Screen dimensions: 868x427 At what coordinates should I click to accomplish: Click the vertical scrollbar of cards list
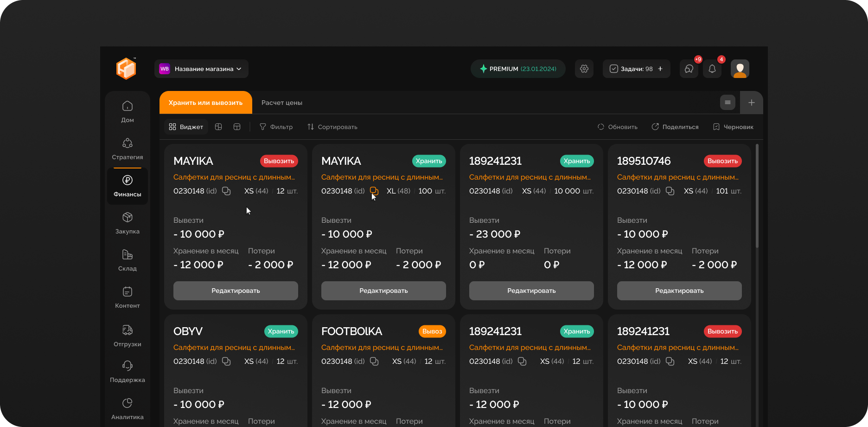(757, 196)
